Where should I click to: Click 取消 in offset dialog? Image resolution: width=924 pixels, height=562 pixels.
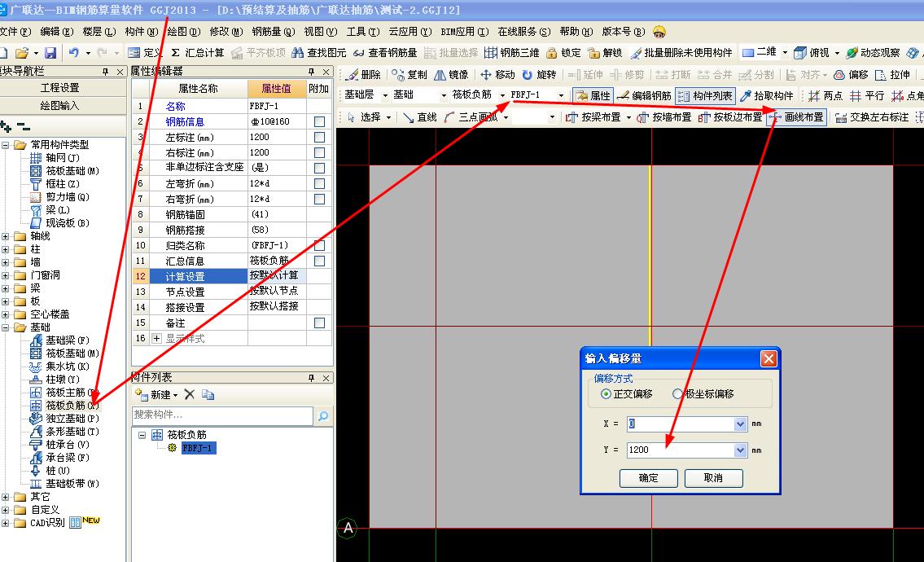[713, 477]
